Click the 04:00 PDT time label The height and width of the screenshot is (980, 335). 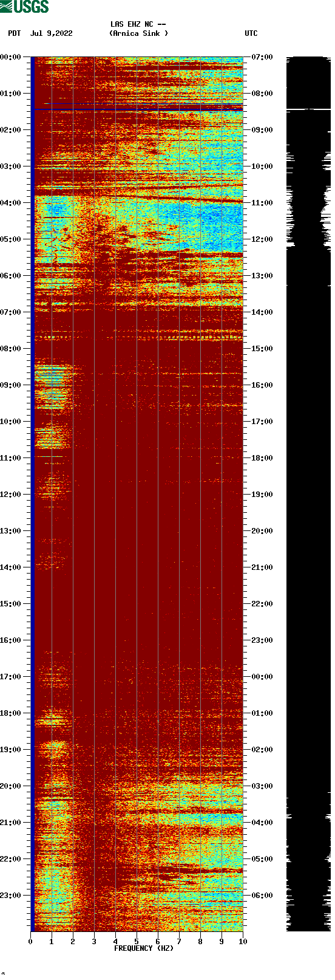pos(11,203)
